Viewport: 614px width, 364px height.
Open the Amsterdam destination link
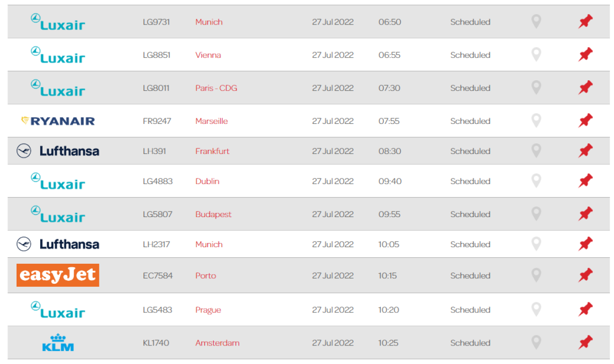click(x=217, y=343)
